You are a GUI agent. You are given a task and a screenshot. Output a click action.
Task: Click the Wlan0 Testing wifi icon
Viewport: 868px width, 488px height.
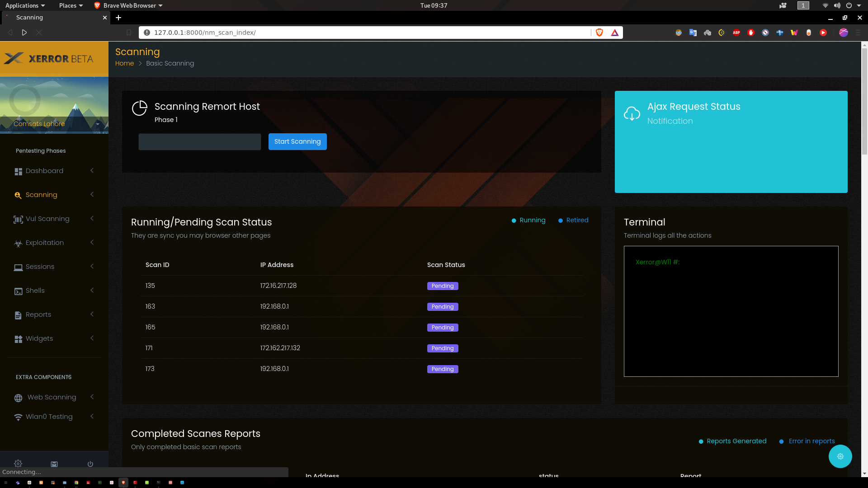pos(18,418)
